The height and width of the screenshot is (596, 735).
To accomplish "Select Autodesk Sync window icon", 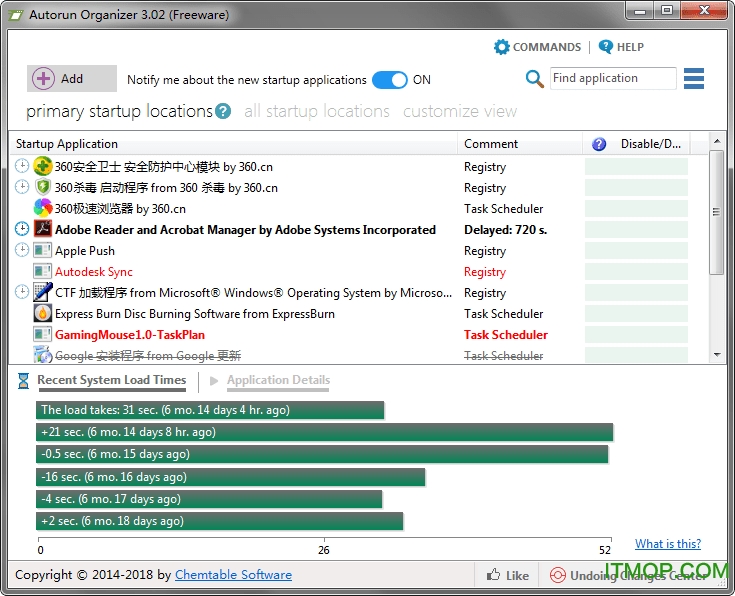I will tap(43, 271).
